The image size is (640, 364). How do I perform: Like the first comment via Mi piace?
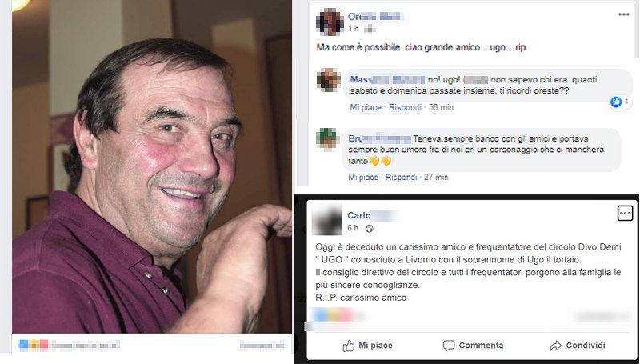pos(366,107)
